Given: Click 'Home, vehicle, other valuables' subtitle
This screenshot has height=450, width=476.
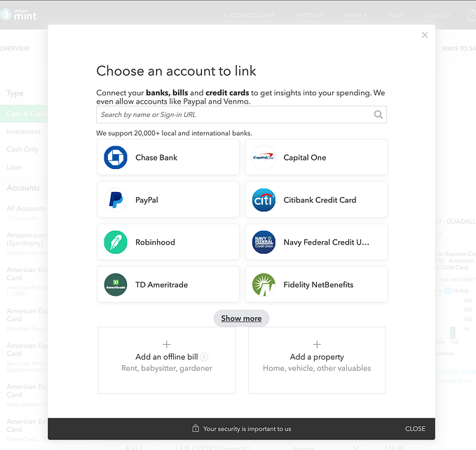Looking at the screenshot, I should tap(317, 368).
